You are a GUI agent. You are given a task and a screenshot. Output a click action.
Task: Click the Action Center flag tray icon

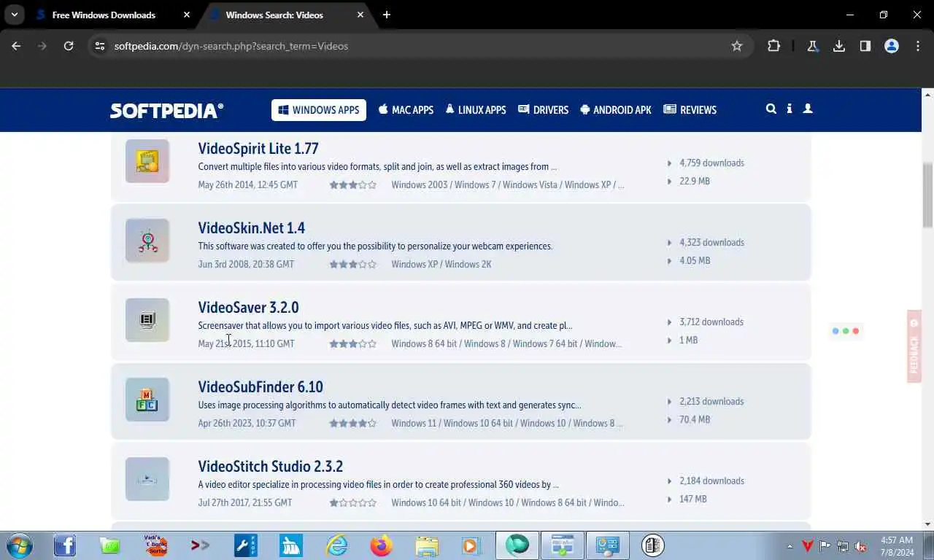(825, 546)
